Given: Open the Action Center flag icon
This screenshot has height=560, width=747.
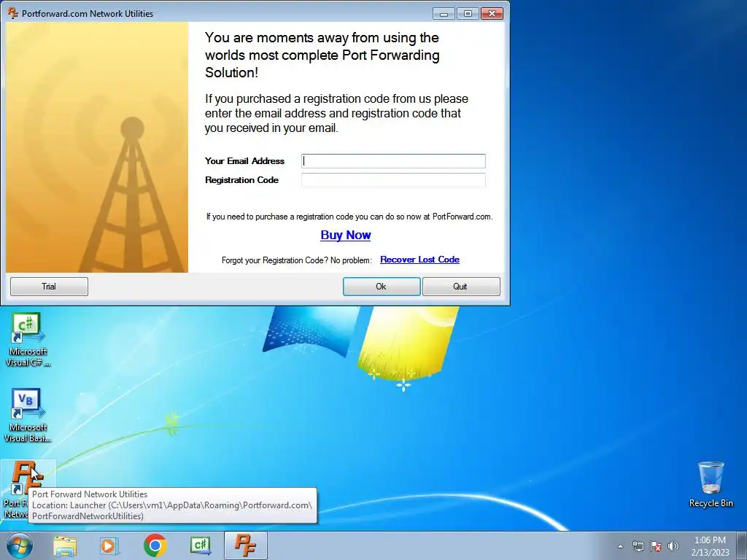Looking at the screenshot, I should [x=656, y=546].
